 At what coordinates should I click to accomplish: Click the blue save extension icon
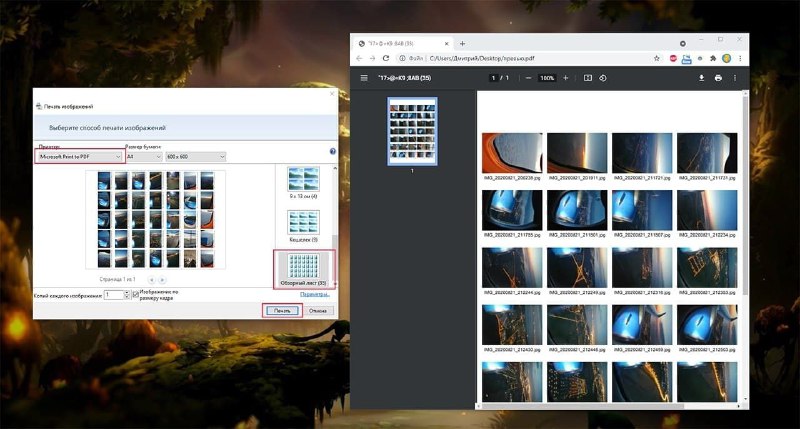tap(687, 59)
